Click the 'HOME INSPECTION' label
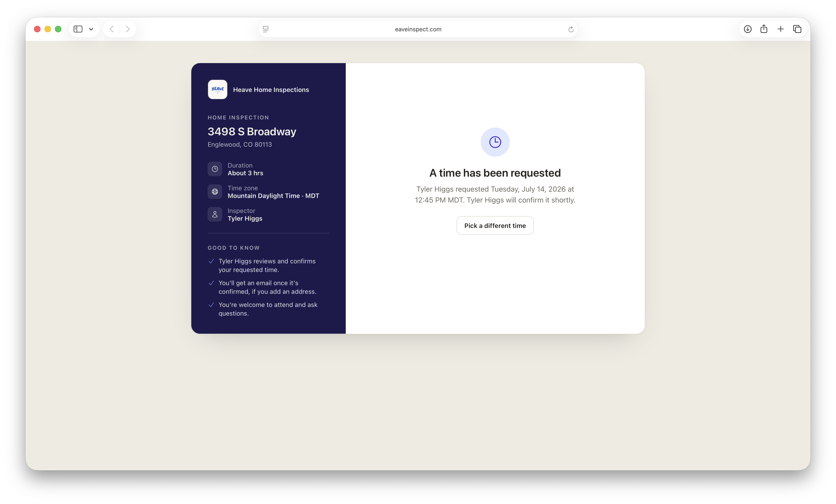The image size is (836, 504). pyautogui.click(x=238, y=117)
